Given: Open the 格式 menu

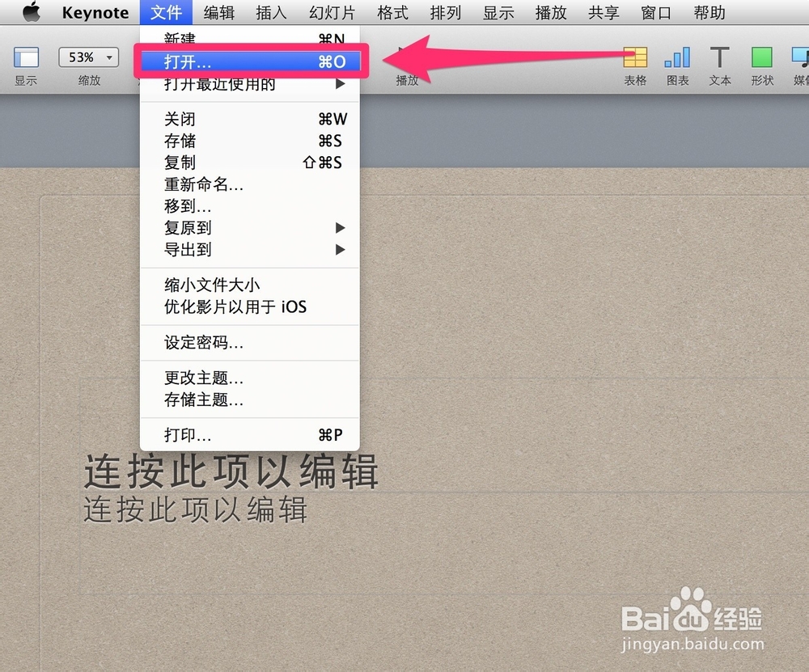Looking at the screenshot, I should click(392, 12).
